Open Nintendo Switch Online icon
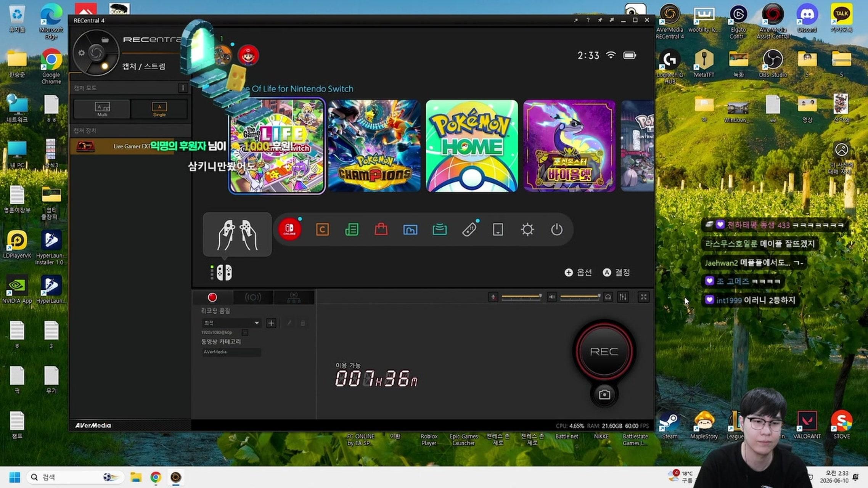The width and height of the screenshot is (868, 488). 290,230
